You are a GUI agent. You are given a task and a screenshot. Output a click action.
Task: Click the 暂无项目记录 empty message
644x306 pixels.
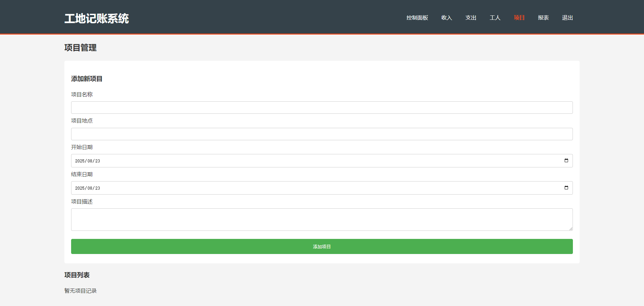coord(80,291)
